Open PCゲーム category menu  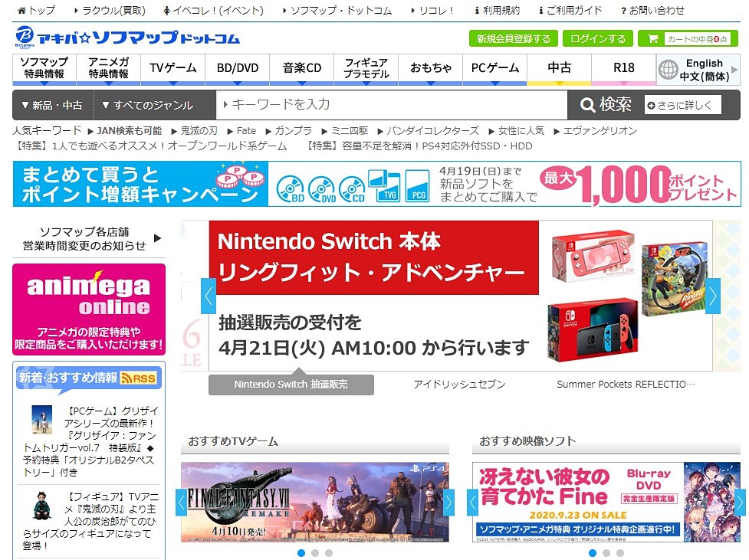point(495,68)
